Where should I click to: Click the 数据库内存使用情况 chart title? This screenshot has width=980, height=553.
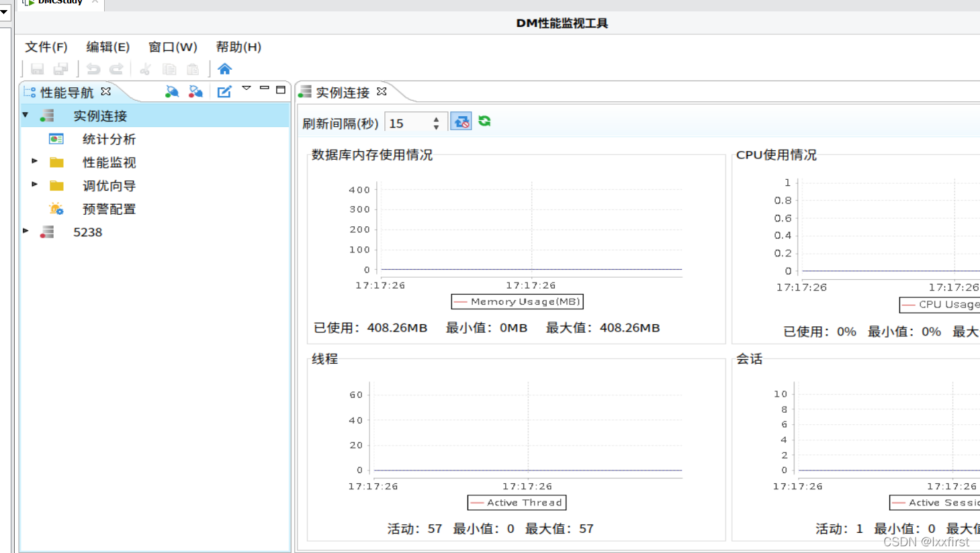[x=372, y=155]
